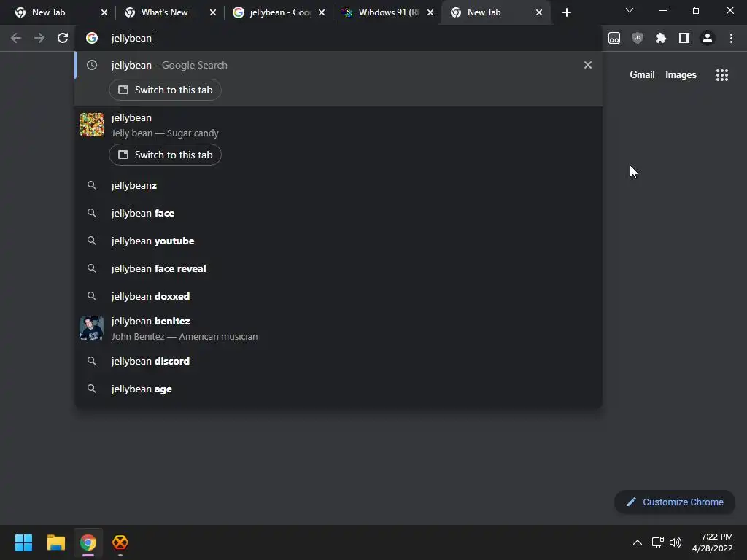Select the jellybean doxxed suggestion

338,296
